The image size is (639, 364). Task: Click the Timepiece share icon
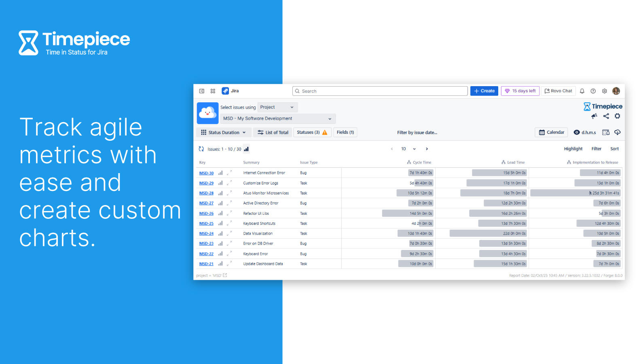[606, 116]
